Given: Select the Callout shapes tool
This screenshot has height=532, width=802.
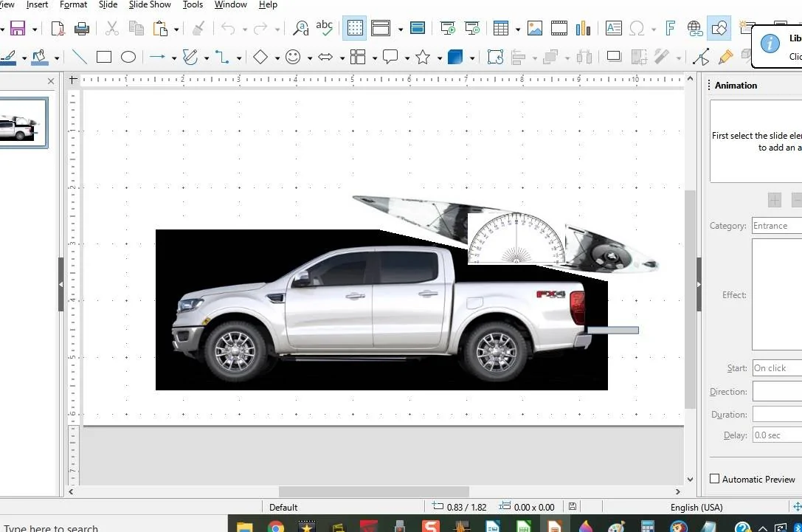Looking at the screenshot, I should click(390, 57).
